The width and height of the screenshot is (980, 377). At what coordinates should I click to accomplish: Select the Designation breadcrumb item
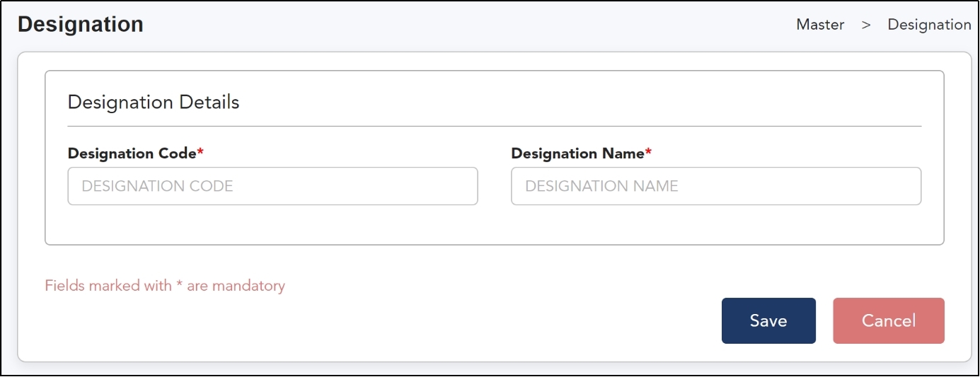click(929, 25)
